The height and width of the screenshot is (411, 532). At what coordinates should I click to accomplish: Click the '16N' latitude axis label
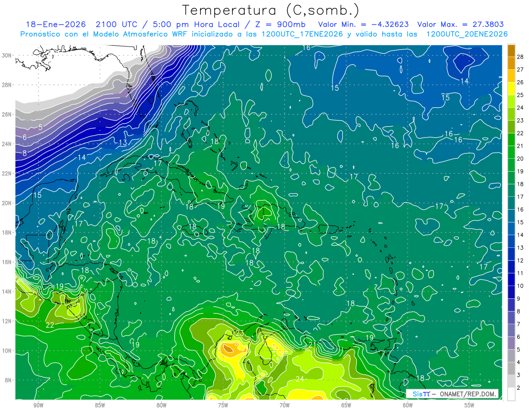[7, 262]
